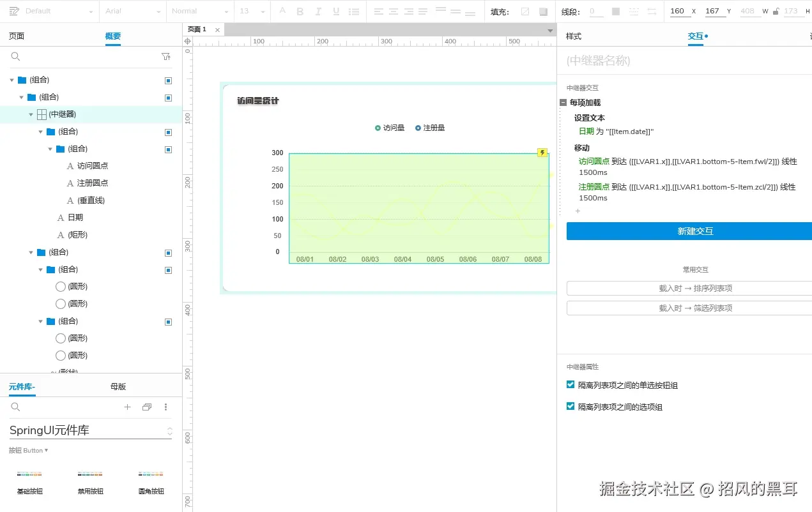The width and height of the screenshot is (812, 512).
Task: Open the Default widget style dropdown
Action: [59, 11]
